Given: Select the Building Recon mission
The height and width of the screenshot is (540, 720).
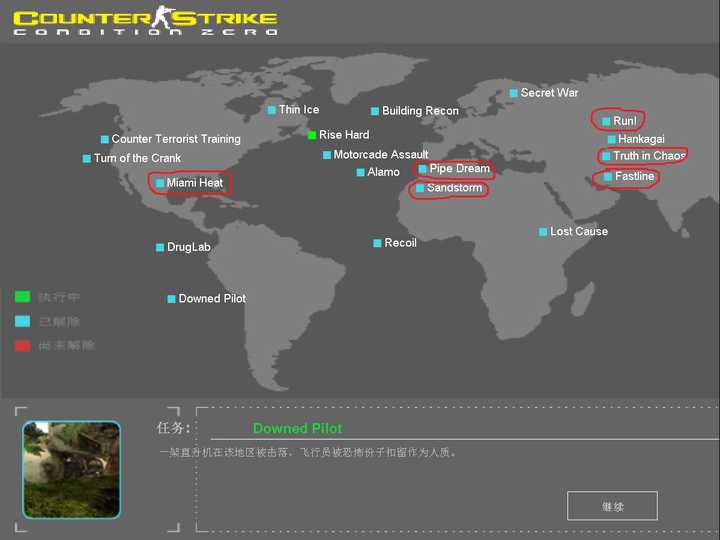Looking at the screenshot, I should [415, 111].
